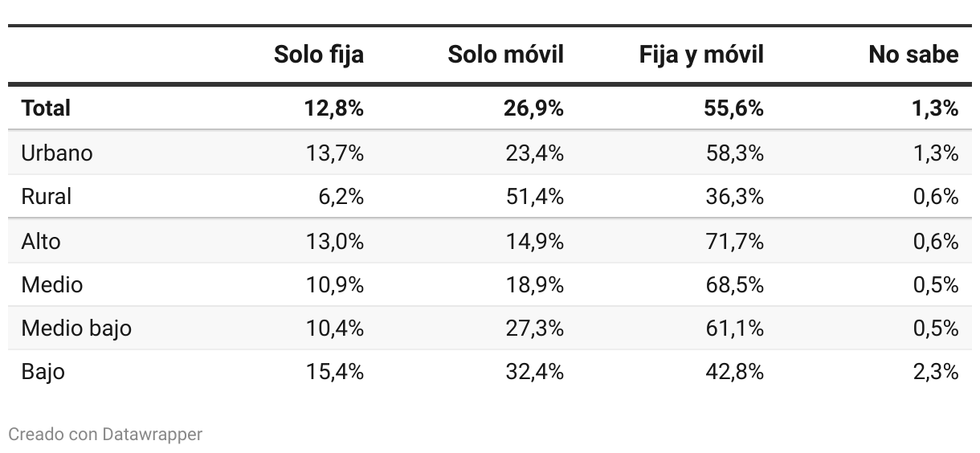The width and height of the screenshot is (980, 453).
Task: Click the 'Solo fija' column header
Action: (x=319, y=55)
